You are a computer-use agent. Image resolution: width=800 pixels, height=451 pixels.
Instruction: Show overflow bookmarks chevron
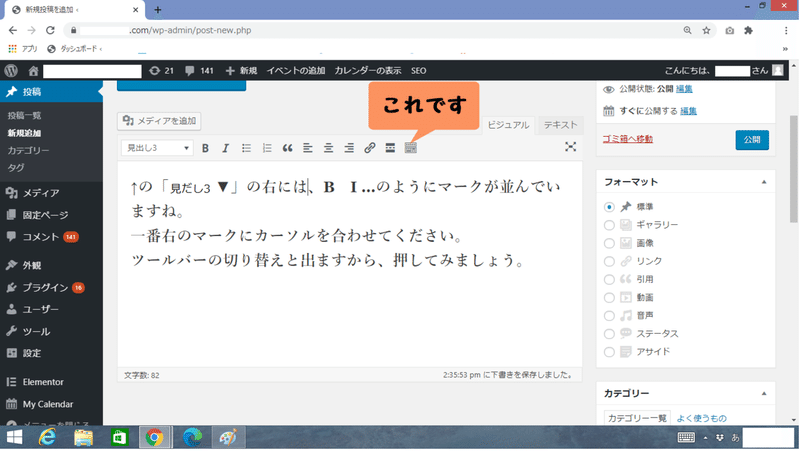785,49
